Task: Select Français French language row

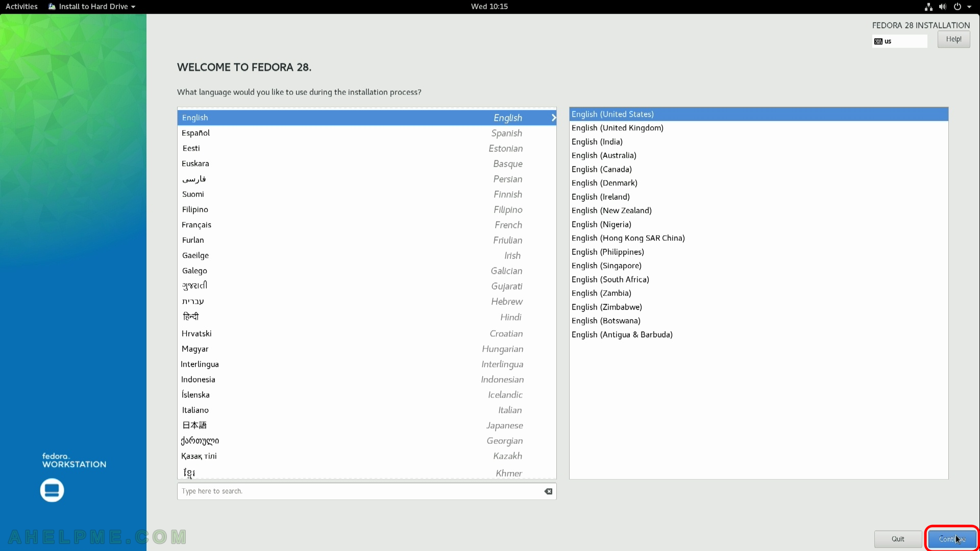Action: [366, 225]
